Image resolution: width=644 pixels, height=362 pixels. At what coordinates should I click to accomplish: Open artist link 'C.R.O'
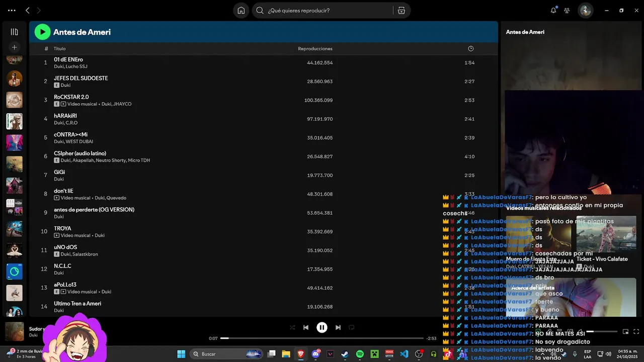[x=72, y=123]
